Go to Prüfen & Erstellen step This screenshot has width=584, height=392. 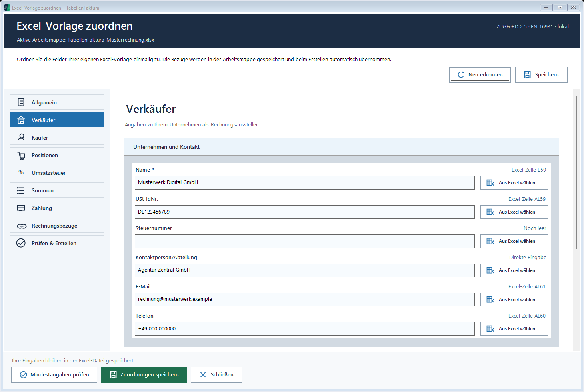pos(57,243)
